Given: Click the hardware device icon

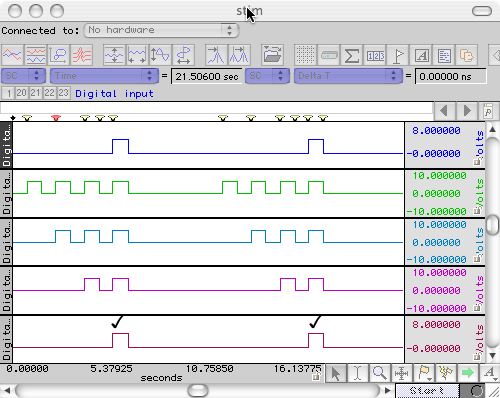Looking at the screenshot, I should pos(329,55).
